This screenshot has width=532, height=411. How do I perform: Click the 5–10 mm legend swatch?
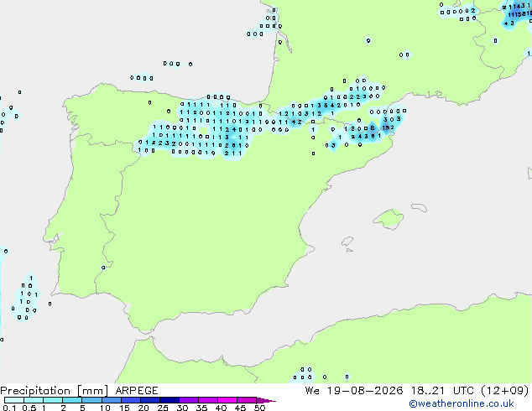pos(91,400)
